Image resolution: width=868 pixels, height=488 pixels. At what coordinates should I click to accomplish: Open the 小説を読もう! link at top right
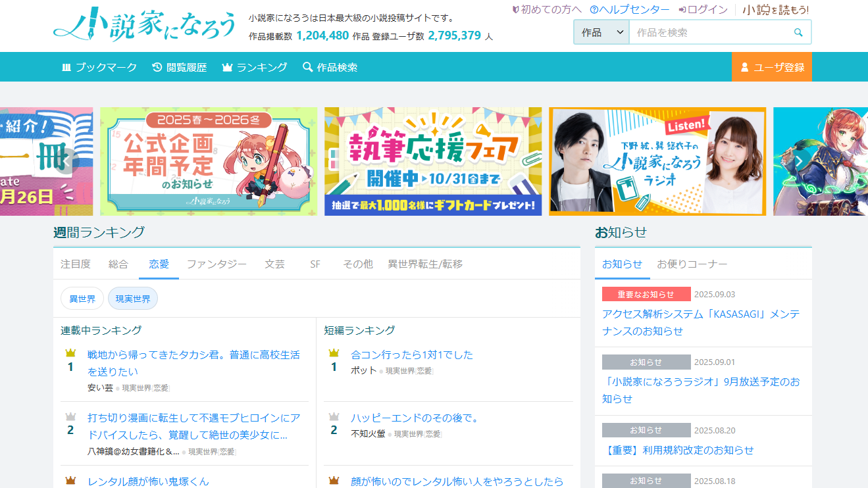click(776, 10)
